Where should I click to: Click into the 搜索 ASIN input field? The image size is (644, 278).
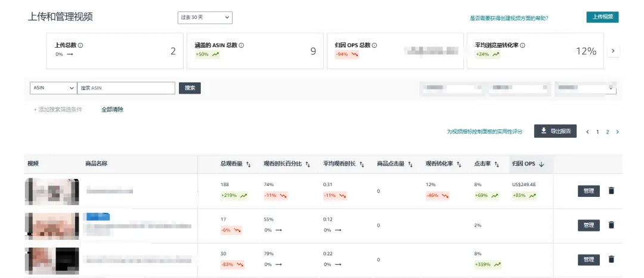[x=126, y=88]
